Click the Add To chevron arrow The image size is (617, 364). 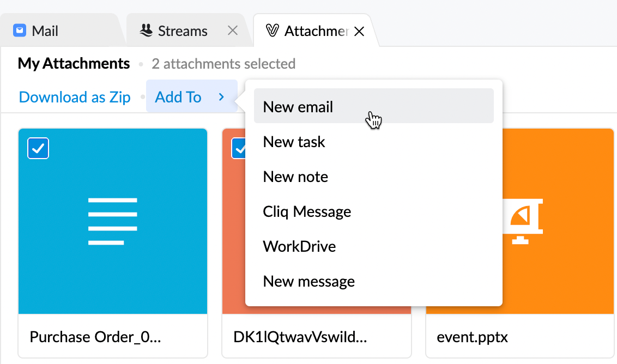coord(221,97)
